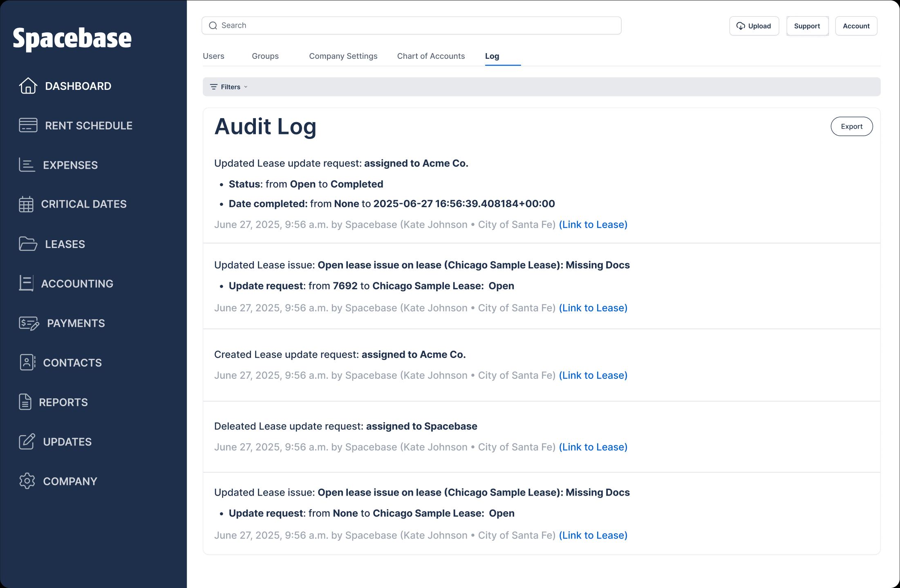
Task: Click the Export button
Action: pos(851,127)
